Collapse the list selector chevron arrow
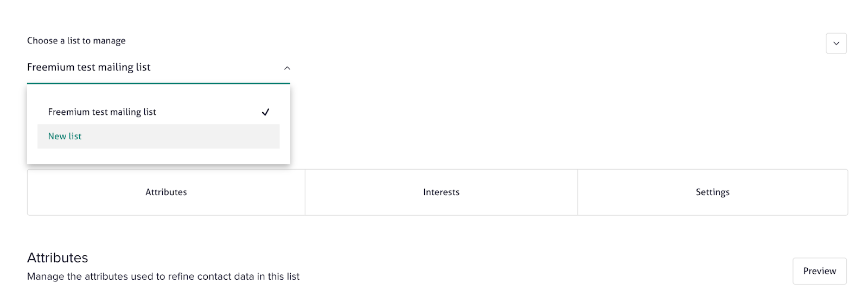 coord(287,68)
